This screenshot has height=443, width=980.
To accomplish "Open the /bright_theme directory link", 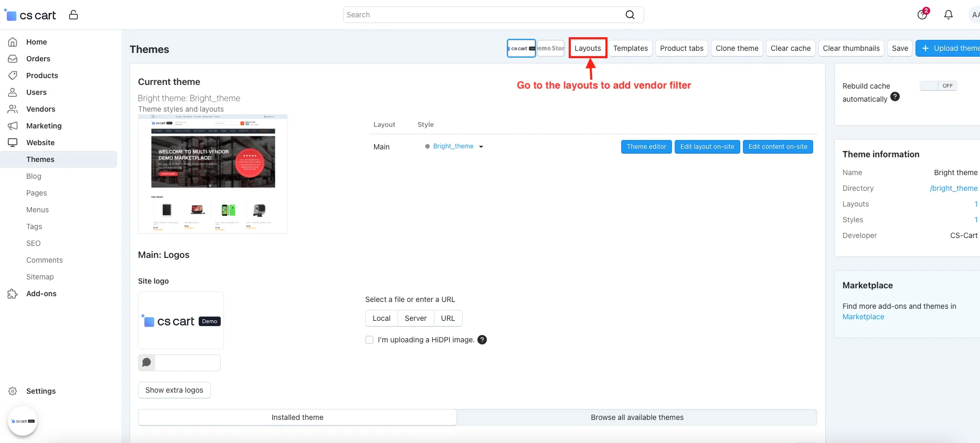I will [x=954, y=188].
